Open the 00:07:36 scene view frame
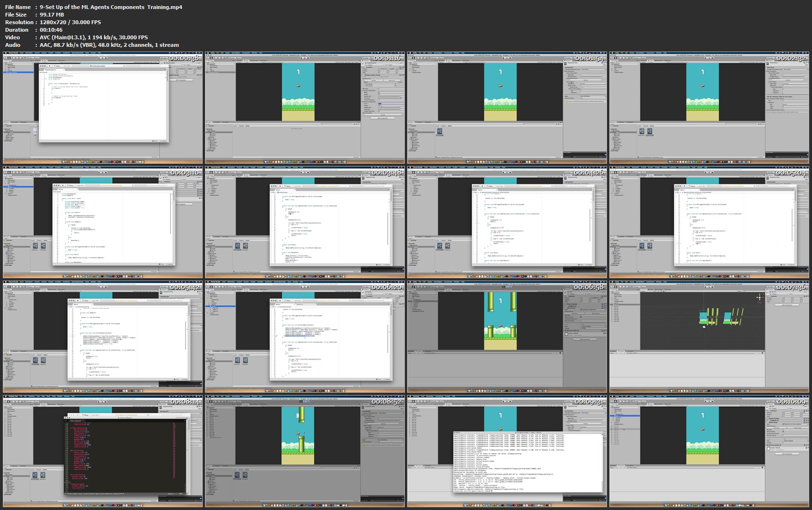Image resolution: width=812 pixels, height=510 pixels. pos(709,337)
